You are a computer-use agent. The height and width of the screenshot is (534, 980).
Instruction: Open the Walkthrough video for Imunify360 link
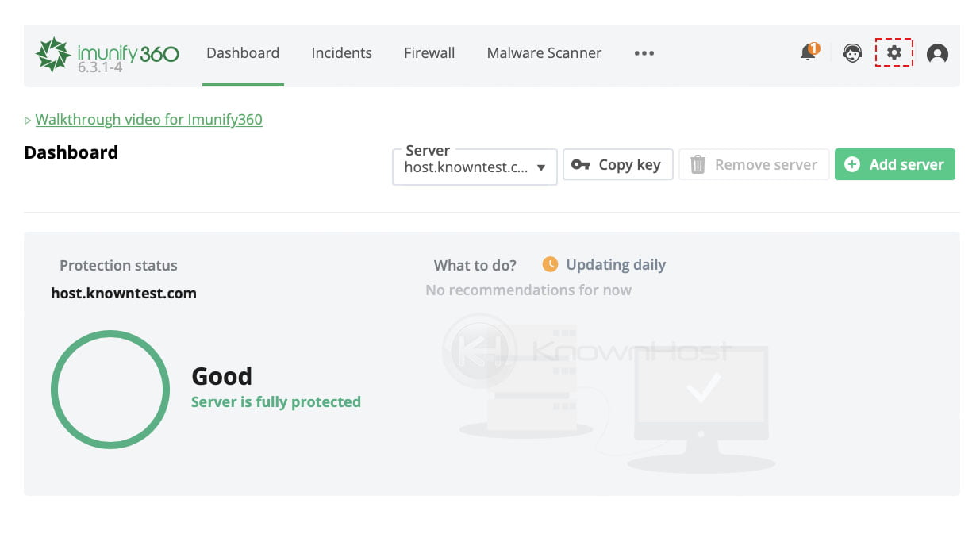click(x=148, y=119)
